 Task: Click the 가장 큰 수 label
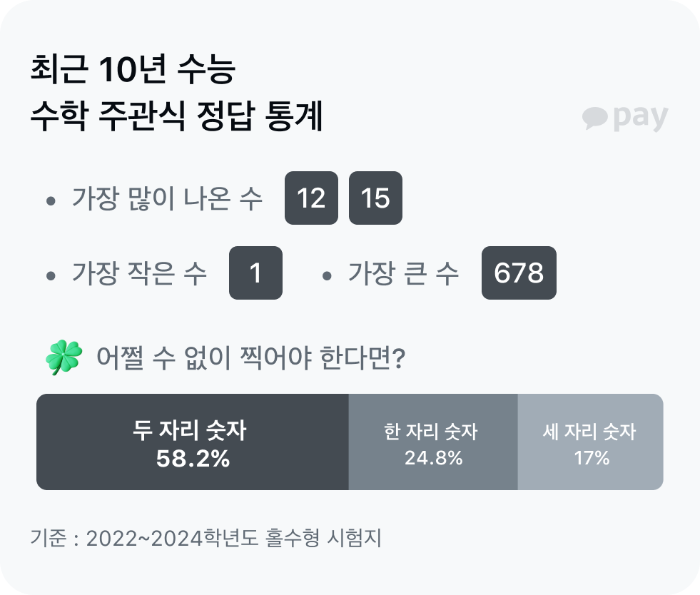point(404,273)
